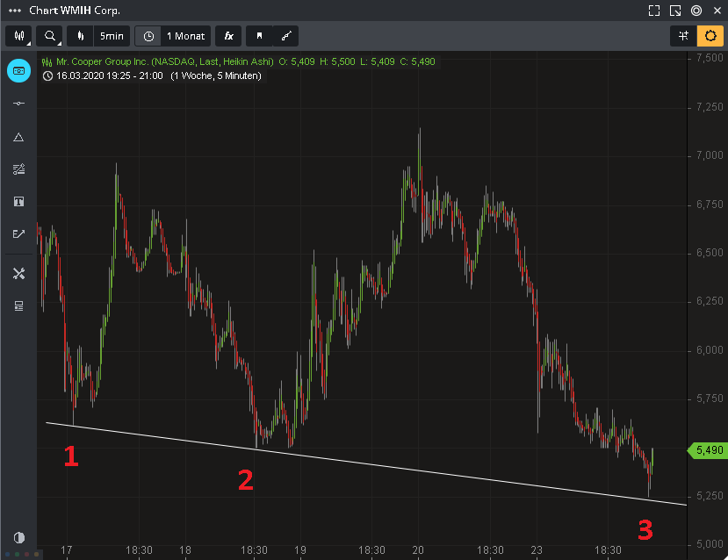
Task: Click the 5,490 current price marker
Action: coord(708,449)
